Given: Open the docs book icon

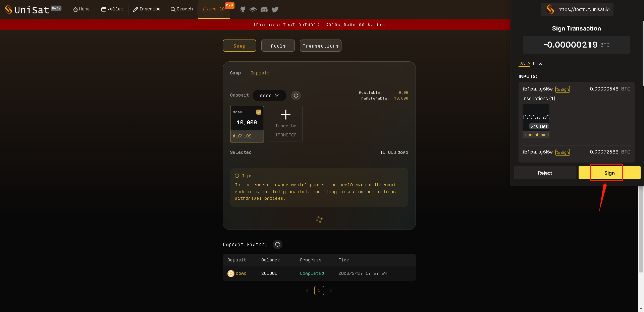Looking at the screenshot, I should click(253, 9).
